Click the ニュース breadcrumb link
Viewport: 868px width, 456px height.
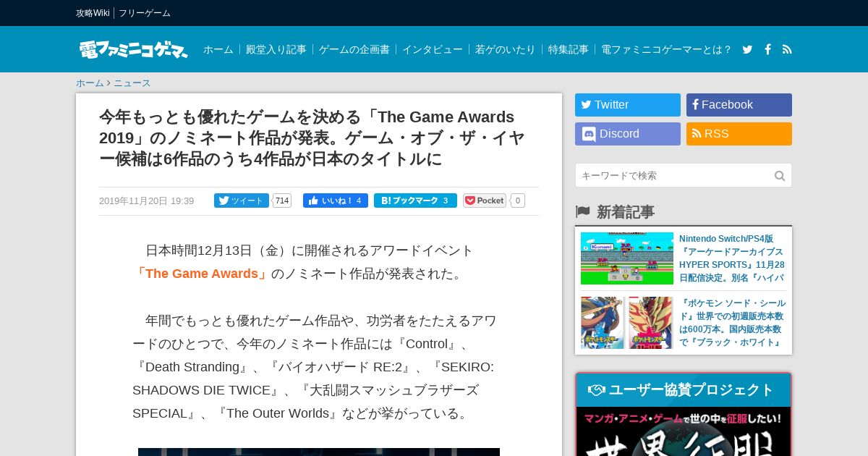tap(132, 83)
